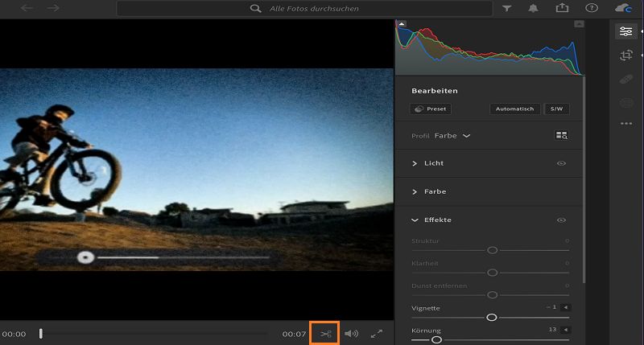Image resolution: width=644 pixels, height=345 pixels.
Task: Click the Körnung value 13
Action: tap(552, 330)
